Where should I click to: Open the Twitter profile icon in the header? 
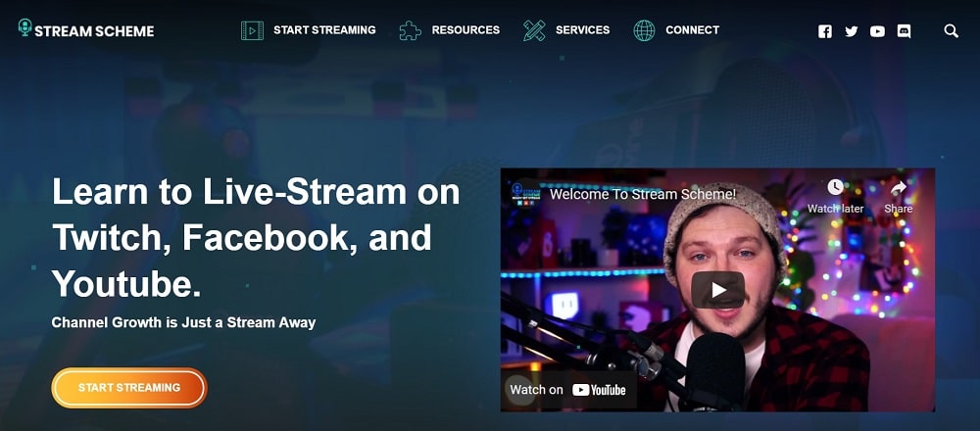pyautogui.click(x=852, y=31)
